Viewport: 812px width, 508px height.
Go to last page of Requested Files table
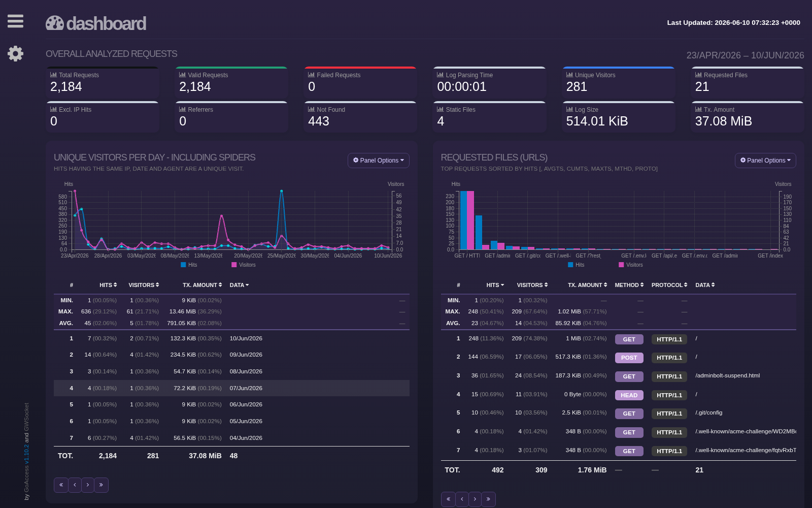pyautogui.click(x=488, y=499)
